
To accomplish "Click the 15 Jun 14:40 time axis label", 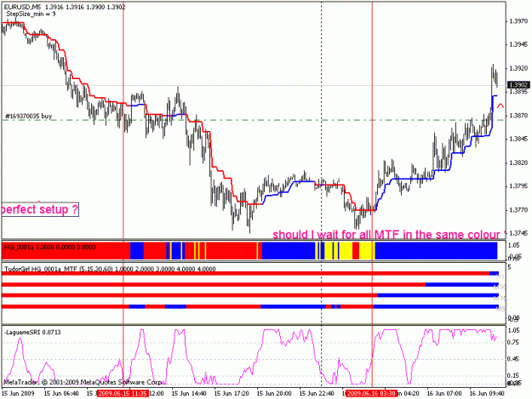I will [x=189, y=394].
